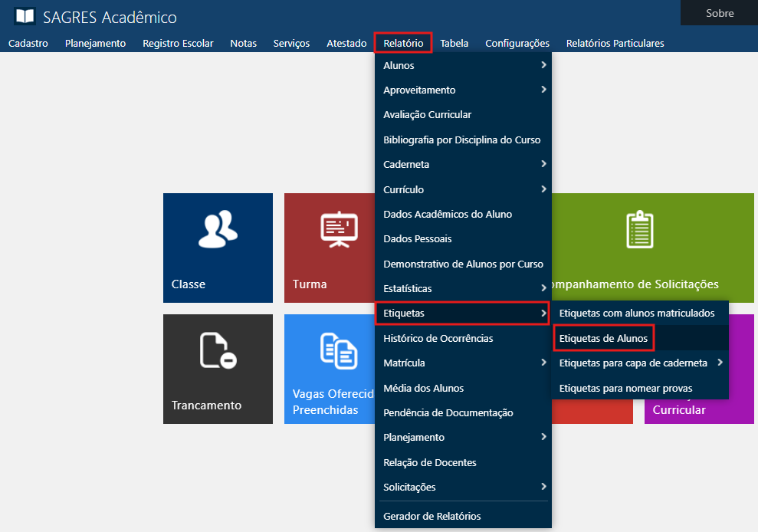Open the Classe tile people icon
Screen dimensions: 758x532
[218, 230]
